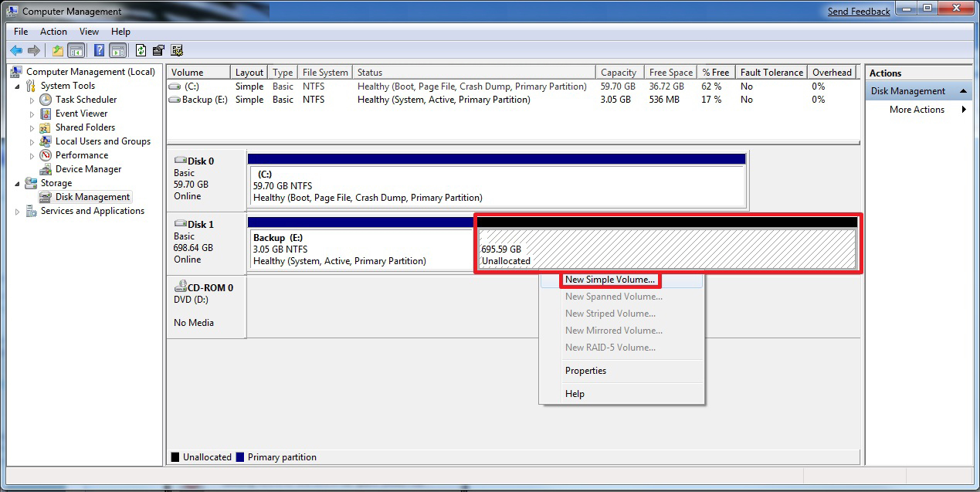Toggle the Show/Hide Action Pane toolbar icon
Viewport: 980px width, 492px height.
click(117, 51)
